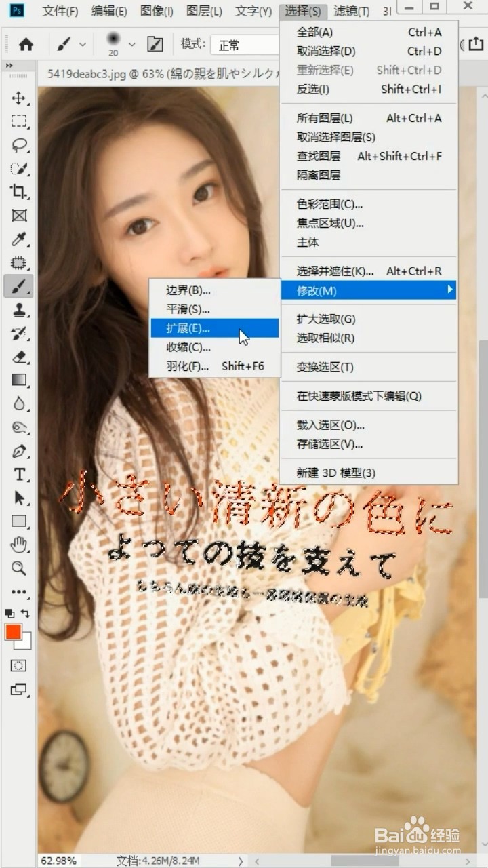Open the File menu
Image resolution: width=488 pixels, height=868 pixels.
pos(60,11)
